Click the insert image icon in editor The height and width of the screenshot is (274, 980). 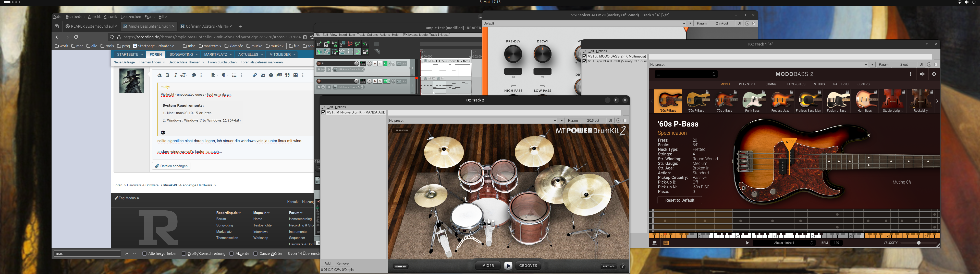coord(263,75)
